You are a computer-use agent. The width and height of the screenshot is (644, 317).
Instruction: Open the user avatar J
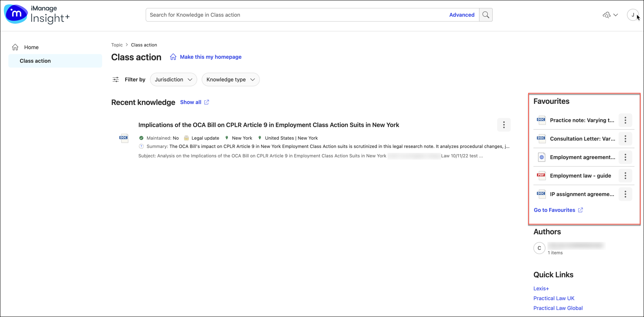click(x=633, y=15)
